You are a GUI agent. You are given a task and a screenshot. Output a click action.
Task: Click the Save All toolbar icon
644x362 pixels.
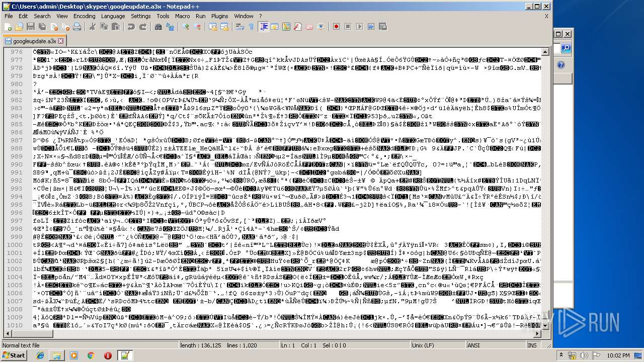pos(42,26)
